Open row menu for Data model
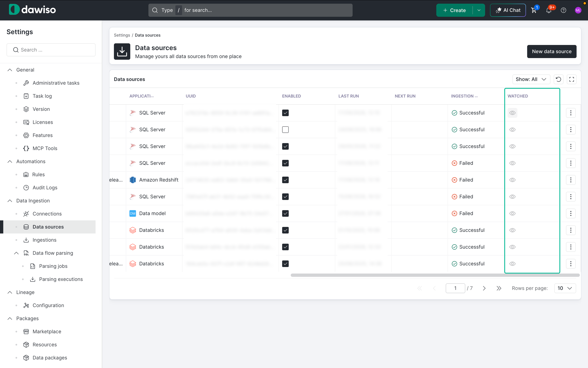The height and width of the screenshot is (368, 588). point(571,213)
